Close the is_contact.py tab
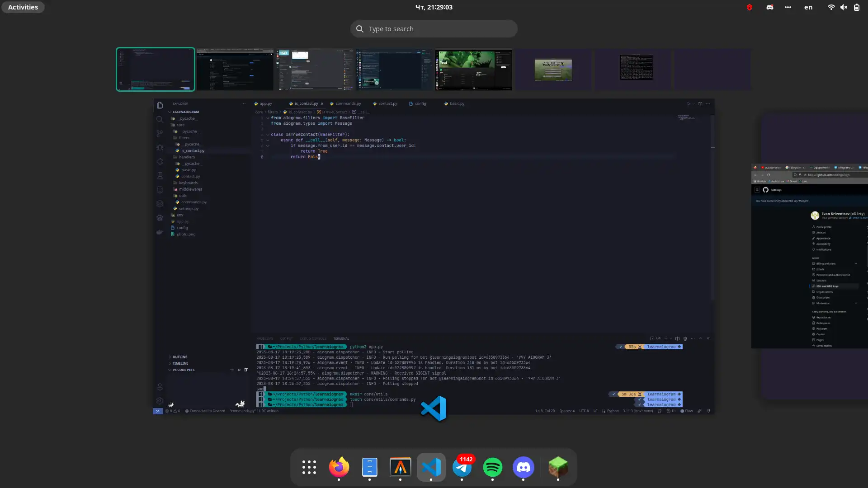 (x=322, y=103)
